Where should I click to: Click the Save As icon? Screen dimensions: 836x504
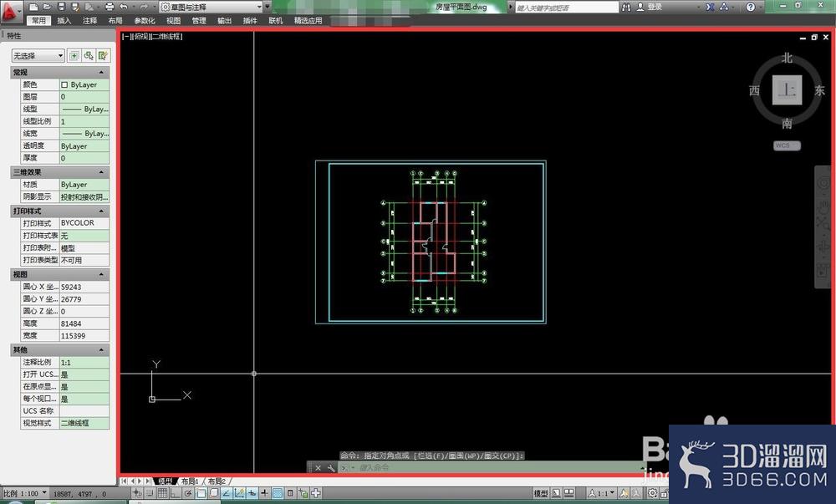pos(75,7)
